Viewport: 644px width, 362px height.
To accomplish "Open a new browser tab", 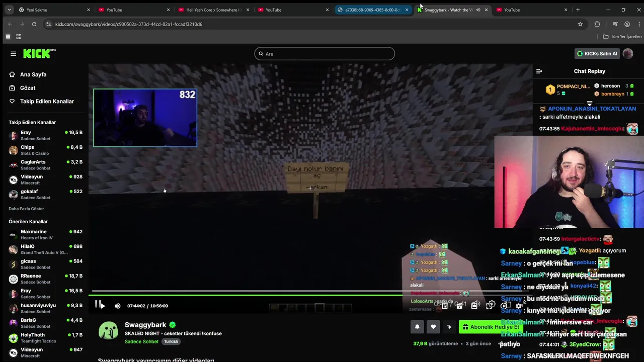I will [578, 10].
